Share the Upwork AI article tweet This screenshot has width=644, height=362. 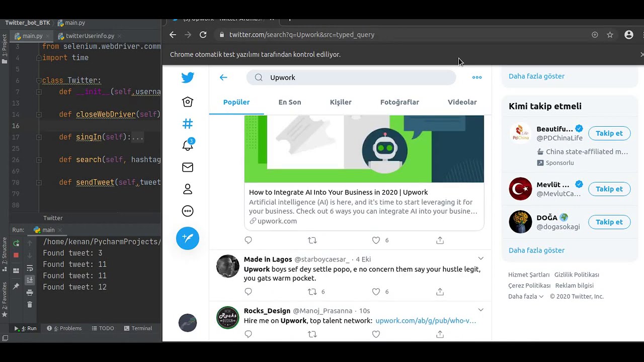pos(440,240)
